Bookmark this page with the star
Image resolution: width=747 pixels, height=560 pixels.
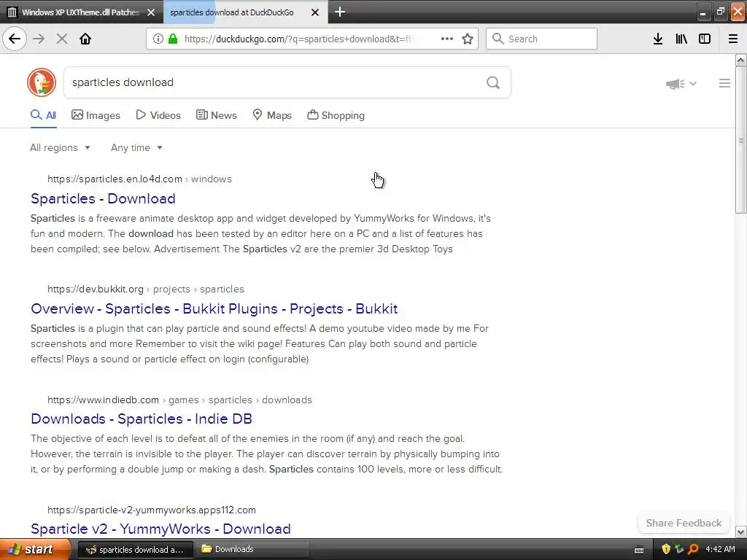click(468, 39)
